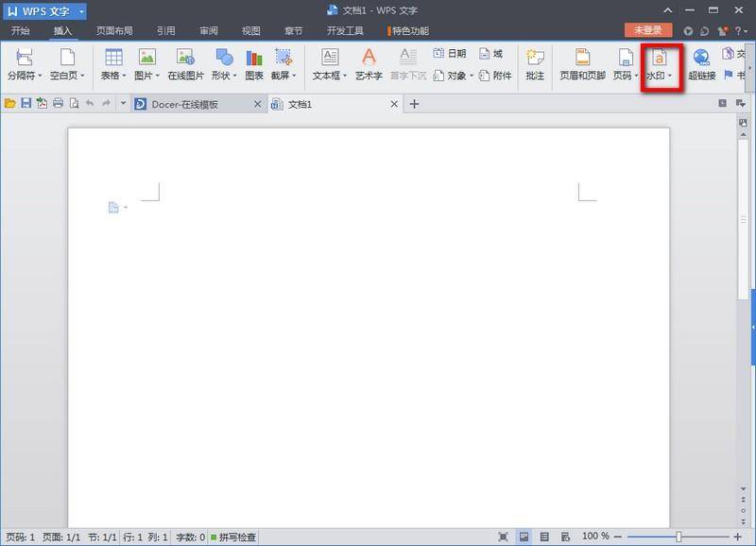Switch to the Page Layout (页面布局) tab

click(114, 31)
